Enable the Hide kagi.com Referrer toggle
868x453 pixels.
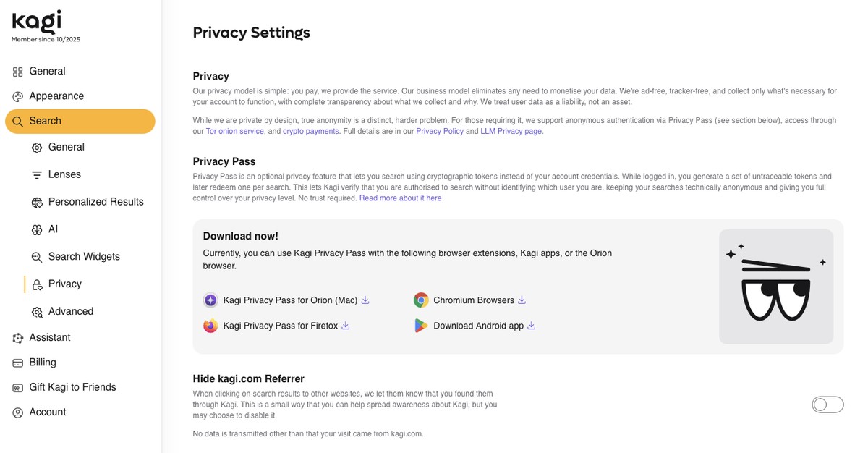click(827, 405)
